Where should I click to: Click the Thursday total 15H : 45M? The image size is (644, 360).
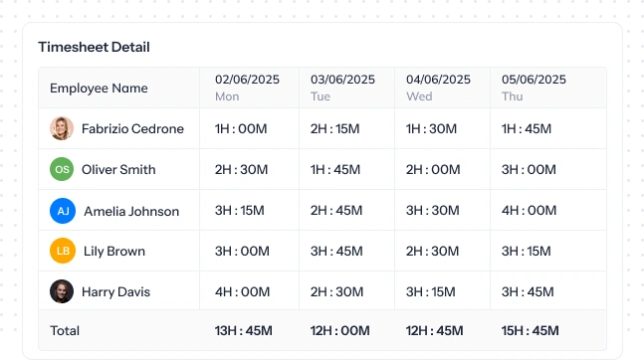click(x=530, y=330)
